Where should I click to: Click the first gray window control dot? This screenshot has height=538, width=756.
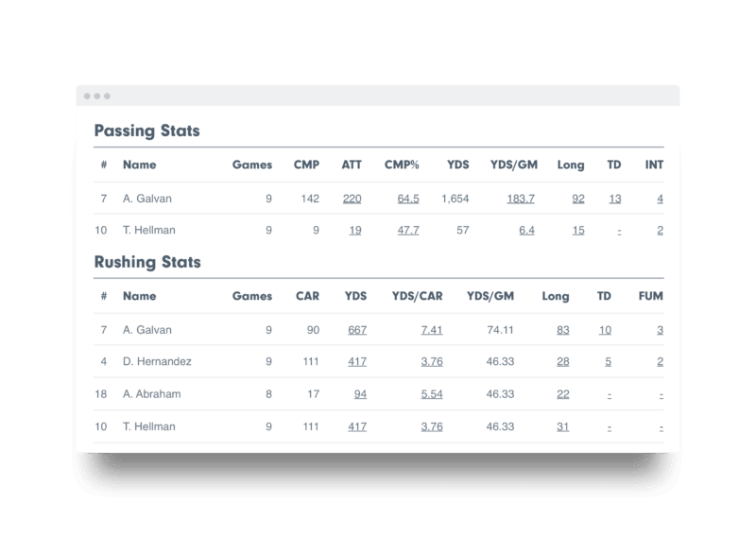tap(87, 96)
